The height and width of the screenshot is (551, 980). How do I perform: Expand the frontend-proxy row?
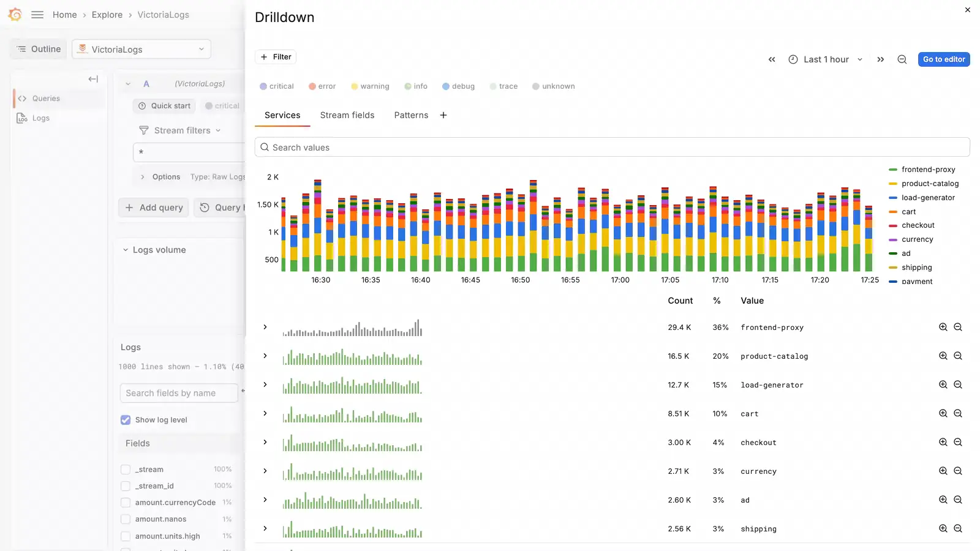[x=265, y=328]
